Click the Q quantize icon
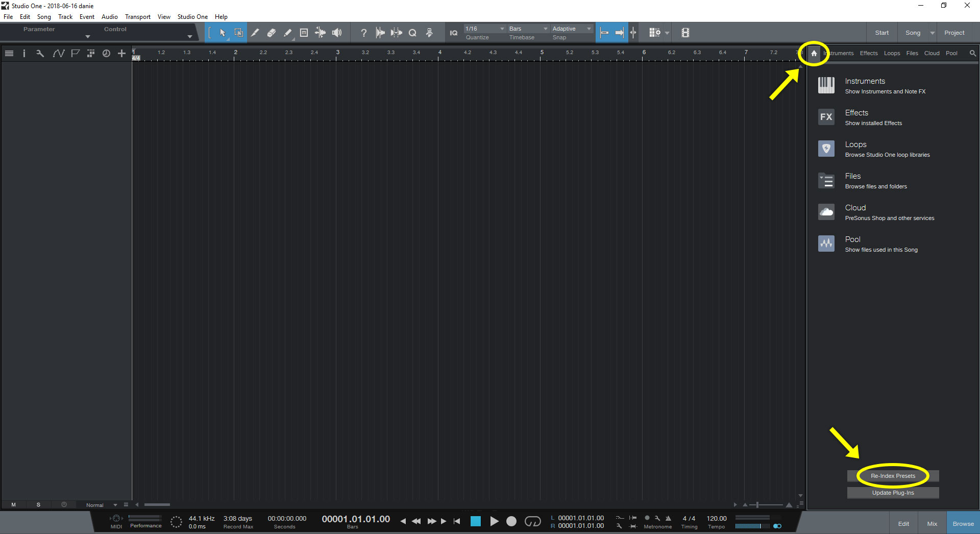Screen dimensions: 980x534 tap(412, 33)
